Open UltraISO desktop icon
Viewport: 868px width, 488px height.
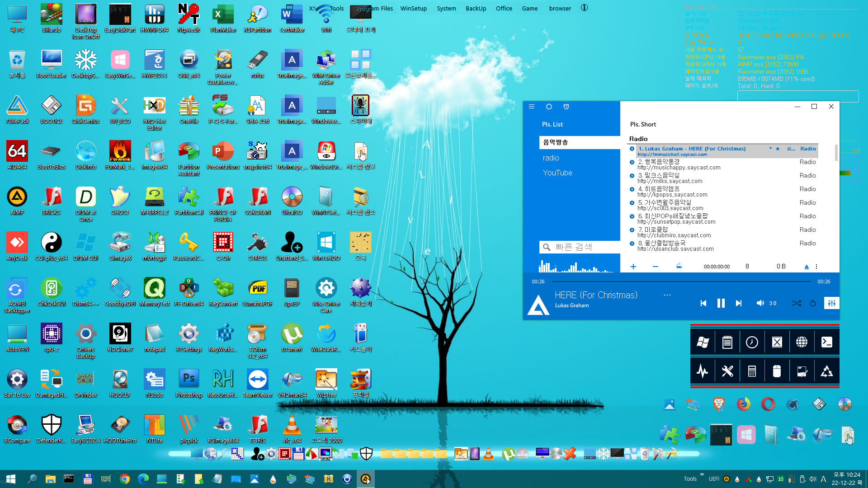(x=292, y=201)
